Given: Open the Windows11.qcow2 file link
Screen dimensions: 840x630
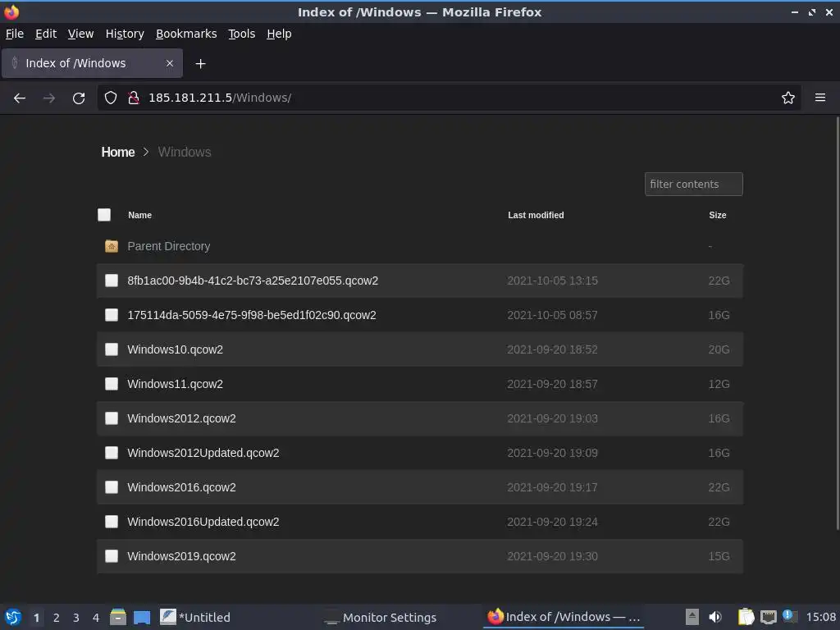Looking at the screenshot, I should 176,384.
